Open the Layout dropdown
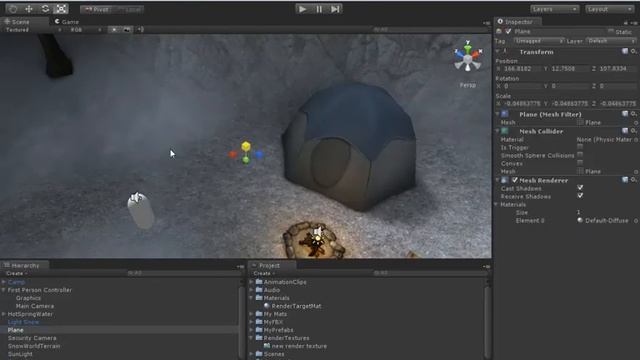The image size is (640, 360). click(609, 9)
